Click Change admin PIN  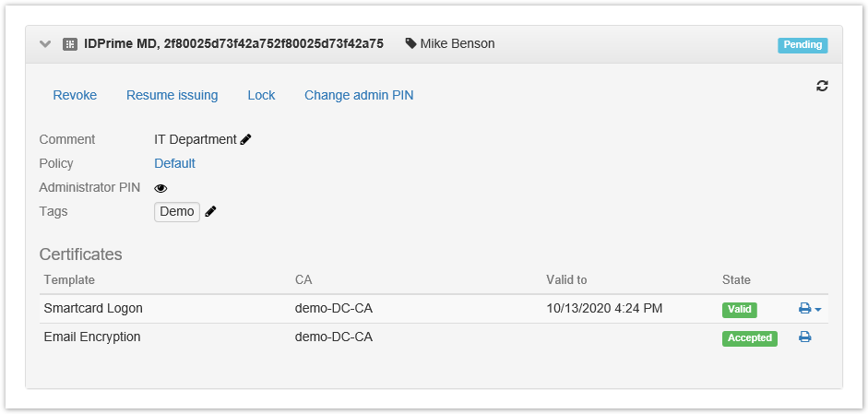point(359,95)
